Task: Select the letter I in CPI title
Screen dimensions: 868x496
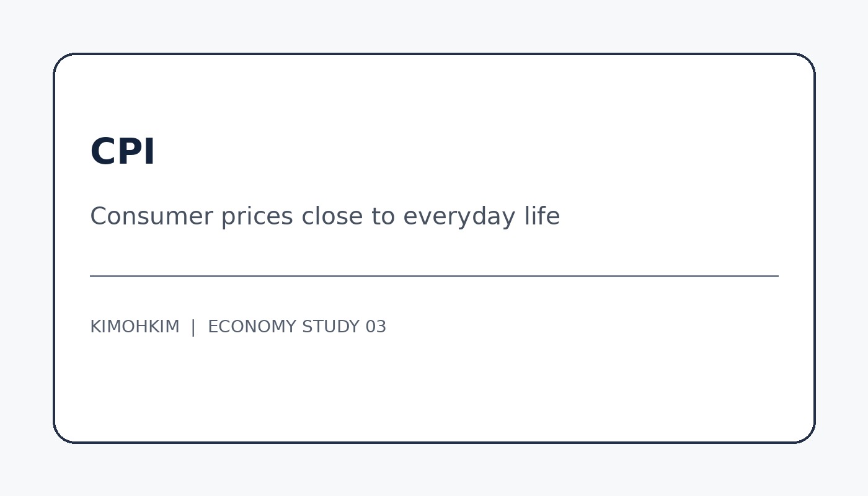Action: [149, 152]
